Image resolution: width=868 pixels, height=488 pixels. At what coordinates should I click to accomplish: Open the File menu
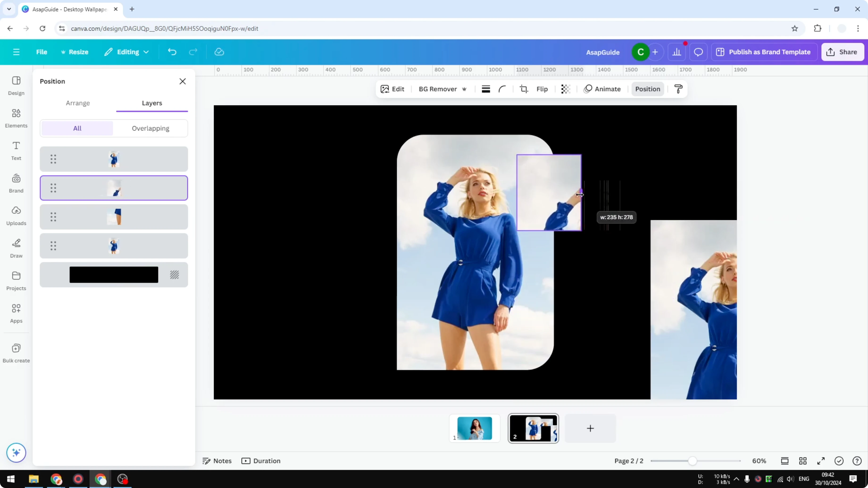[42, 52]
